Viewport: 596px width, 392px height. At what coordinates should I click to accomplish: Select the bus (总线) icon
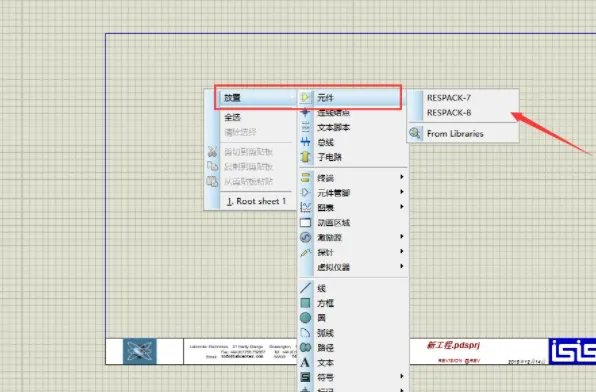click(305, 142)
